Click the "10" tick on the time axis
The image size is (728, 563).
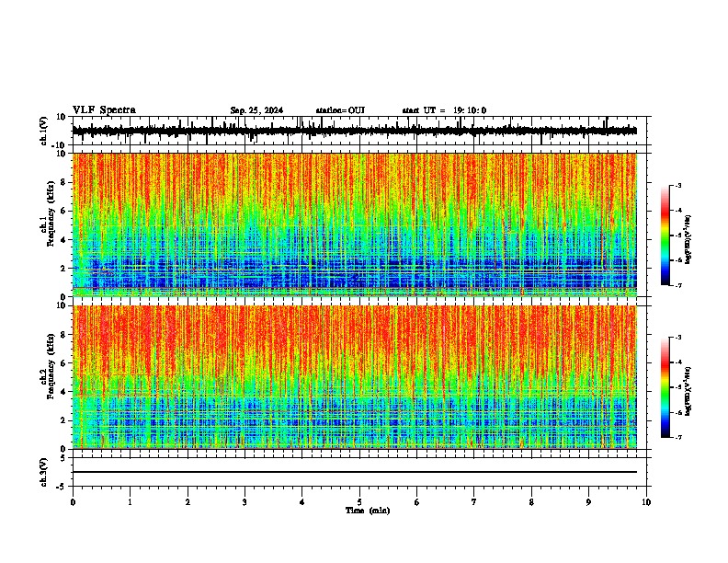click(x=646, y=502)
